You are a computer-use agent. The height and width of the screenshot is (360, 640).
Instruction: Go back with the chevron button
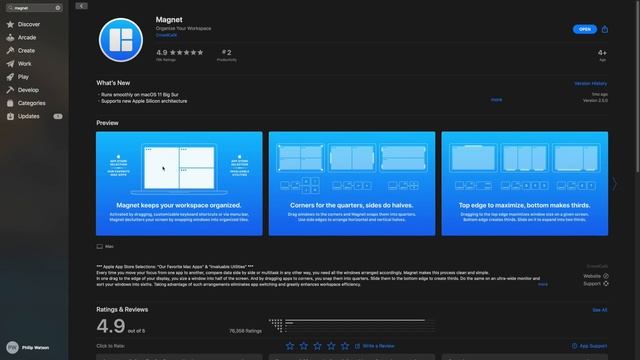tap(81, 6)
